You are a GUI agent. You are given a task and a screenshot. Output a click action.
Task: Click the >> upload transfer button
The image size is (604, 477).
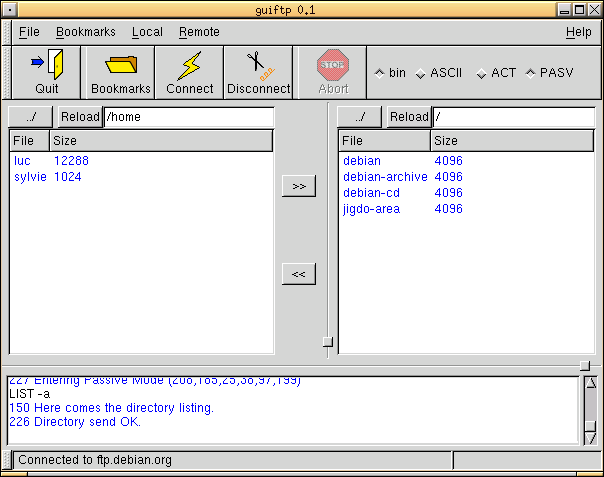pos(299,186)
